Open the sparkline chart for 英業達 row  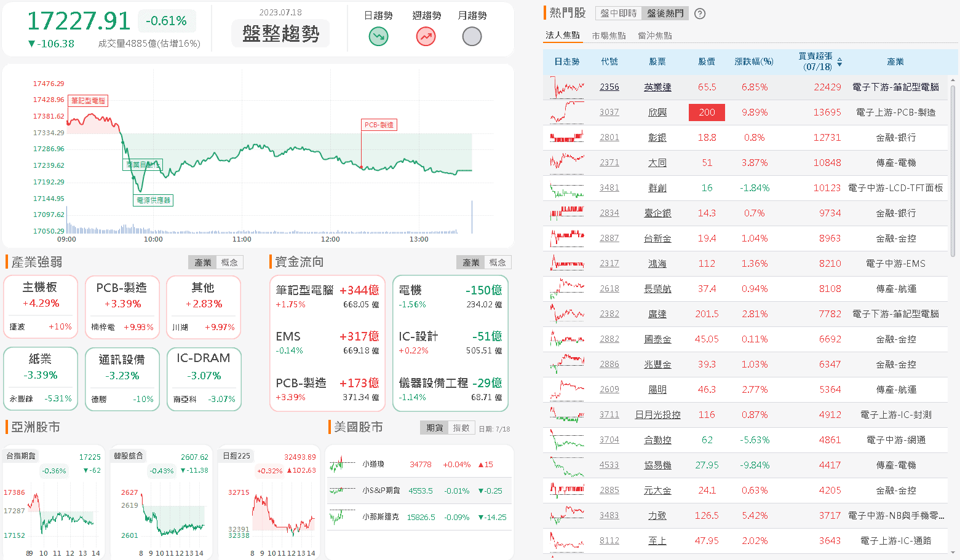[567, 87]
